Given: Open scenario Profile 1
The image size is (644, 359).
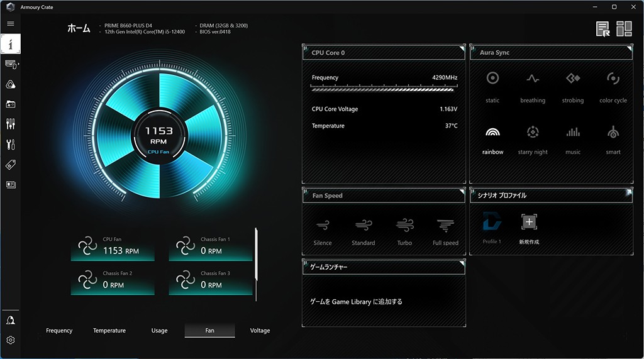Looking at the screenshot, I should point(492,222).
